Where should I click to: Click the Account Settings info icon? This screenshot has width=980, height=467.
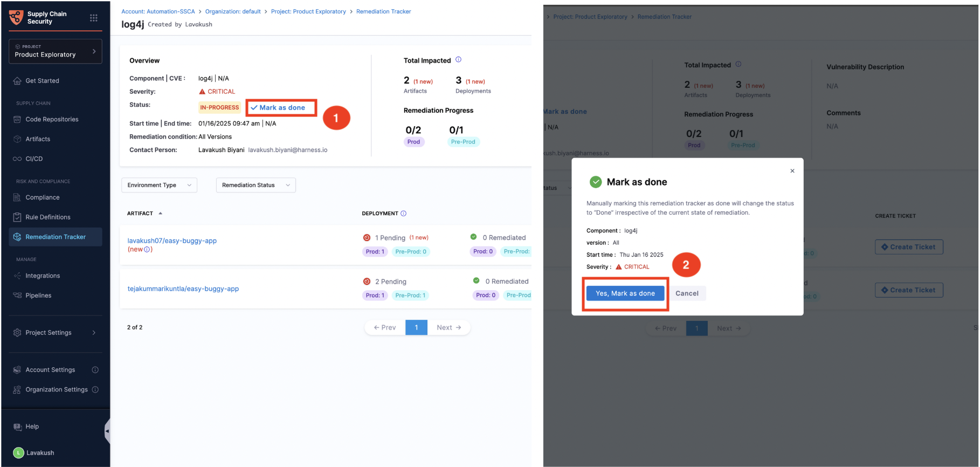coord(95,370)
